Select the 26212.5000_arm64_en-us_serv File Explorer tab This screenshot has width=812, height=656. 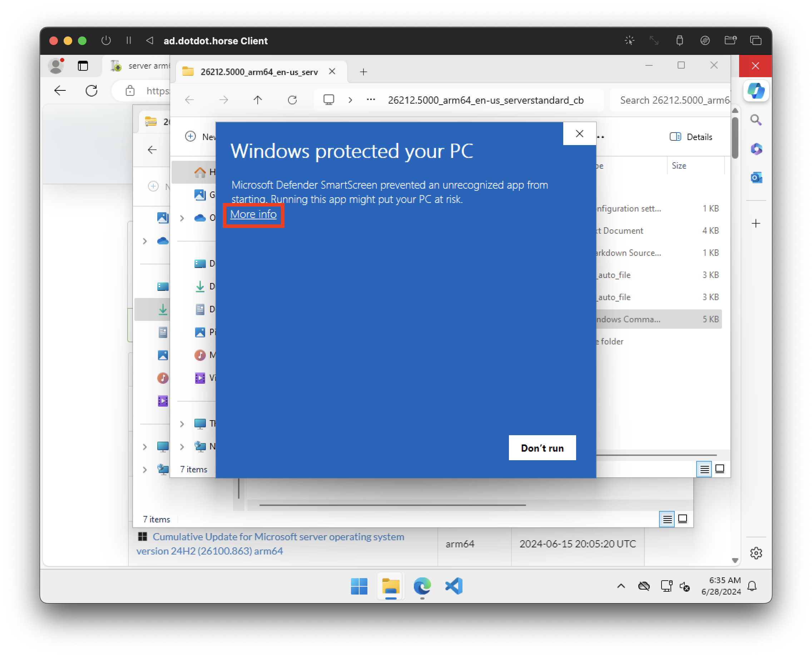click(x=259, y=72)
